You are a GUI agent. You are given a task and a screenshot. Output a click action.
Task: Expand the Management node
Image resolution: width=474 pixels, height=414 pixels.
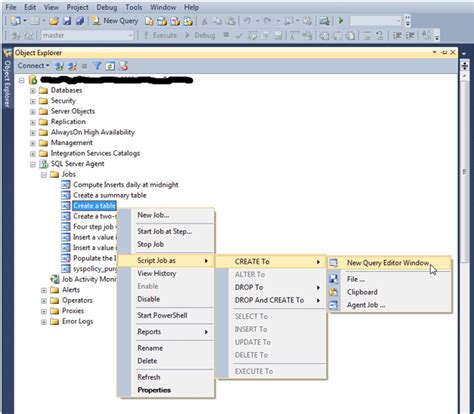point(33,143)
